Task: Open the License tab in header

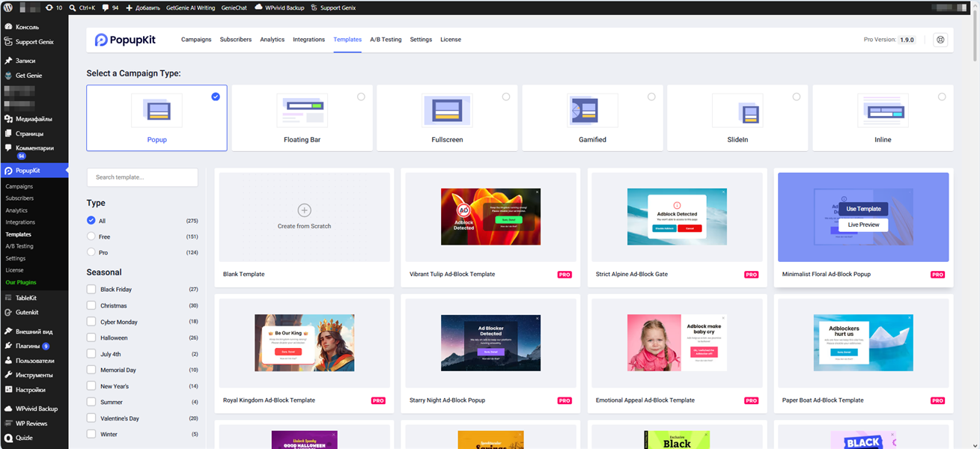Action: pos(451,40)
